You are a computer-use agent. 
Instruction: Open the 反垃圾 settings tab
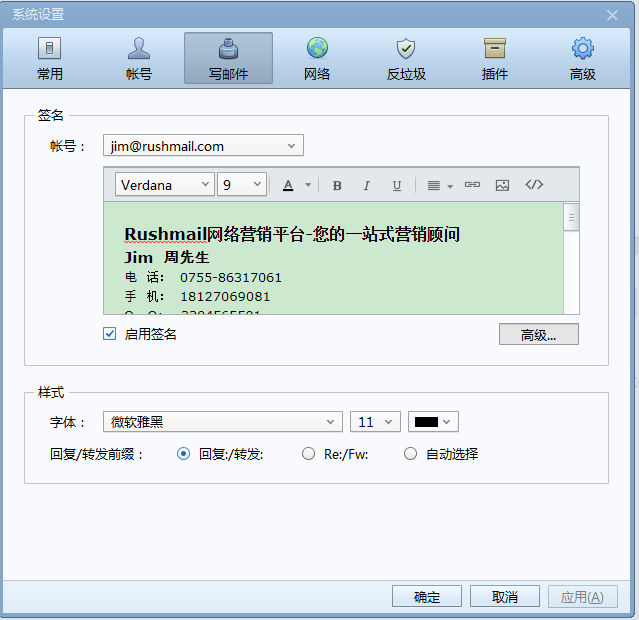406,58
